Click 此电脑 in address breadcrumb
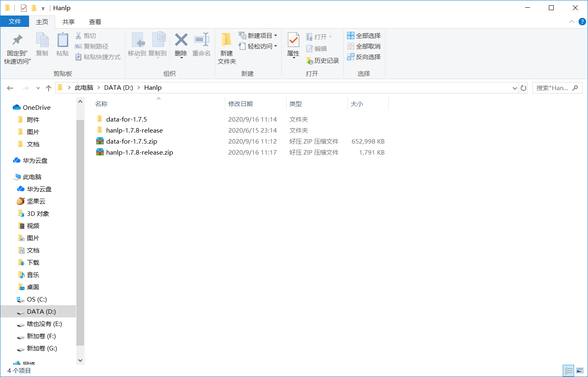 (84, 87)
